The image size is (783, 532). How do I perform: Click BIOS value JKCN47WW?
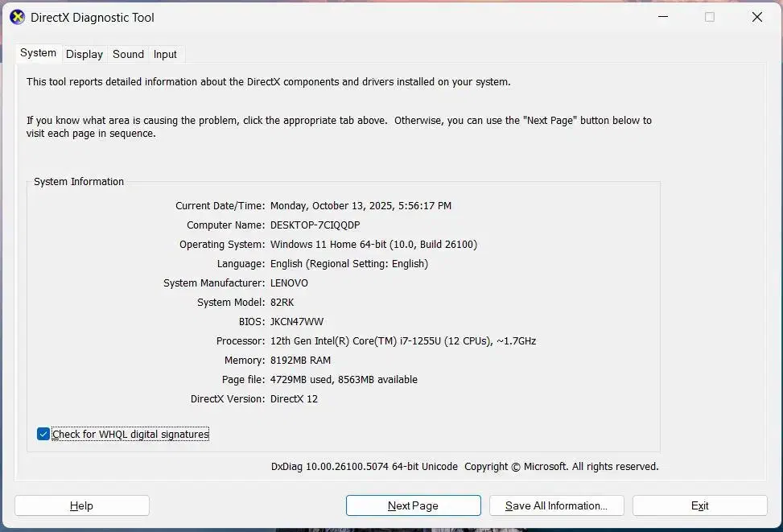[x=297, y=322]
